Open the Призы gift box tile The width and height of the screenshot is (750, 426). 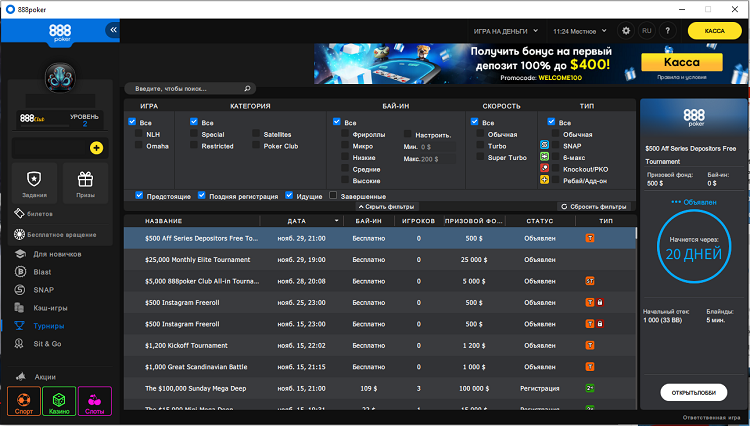[x=85, y=182]
